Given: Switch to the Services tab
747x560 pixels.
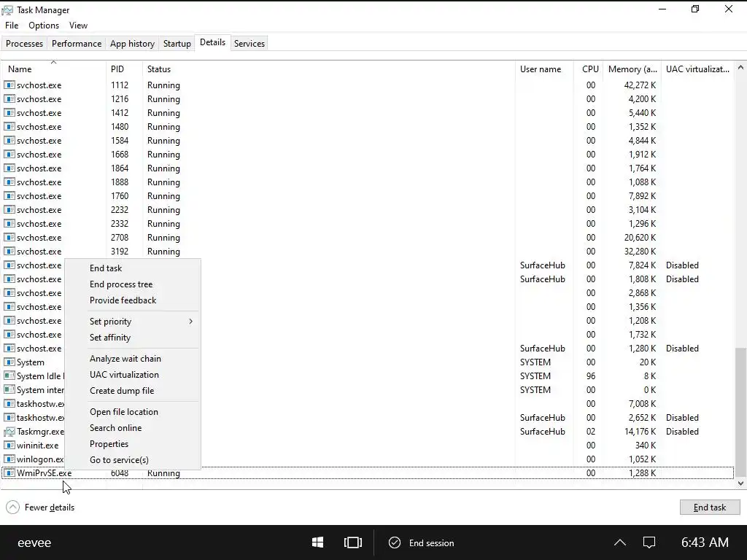Looking at the screenshot, I should click(249, 43).
